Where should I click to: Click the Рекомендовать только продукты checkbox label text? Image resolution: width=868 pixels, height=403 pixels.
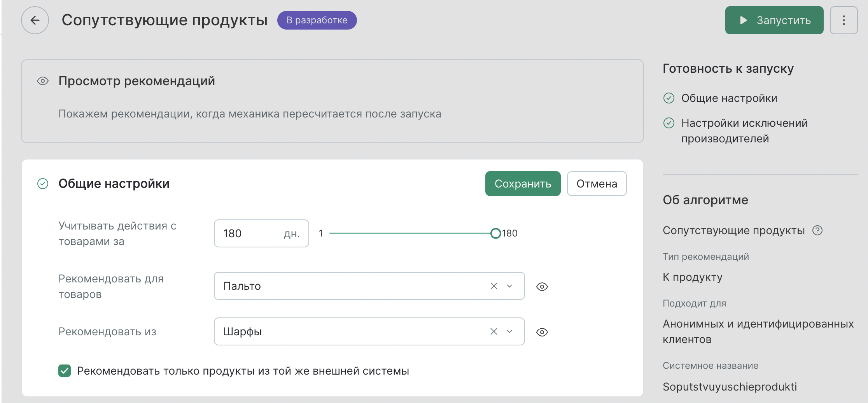coord(243,371)
